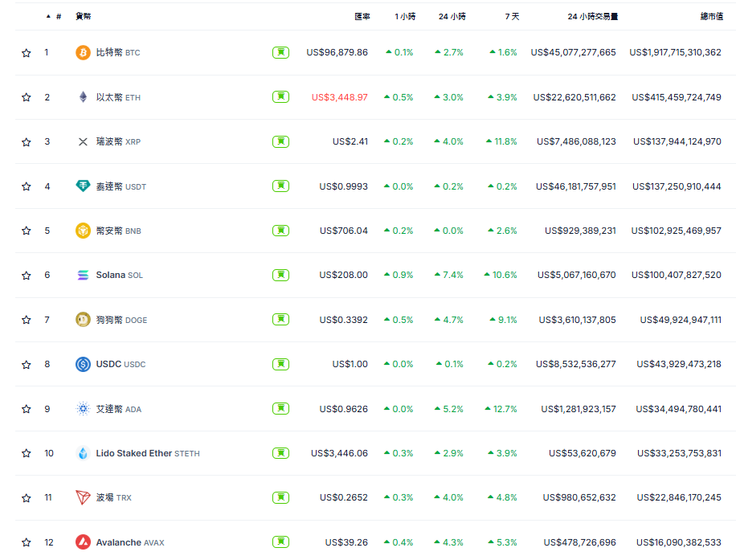Viewport: 736px width, 560px height.
Task: Click the BNB yellow logo icon
Action: (83, 231)
